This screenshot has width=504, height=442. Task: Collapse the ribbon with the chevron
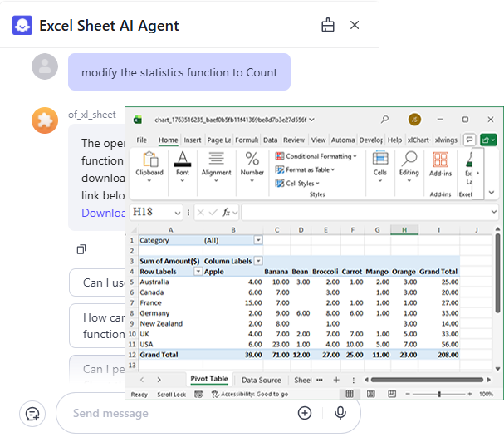pos(492,193)
